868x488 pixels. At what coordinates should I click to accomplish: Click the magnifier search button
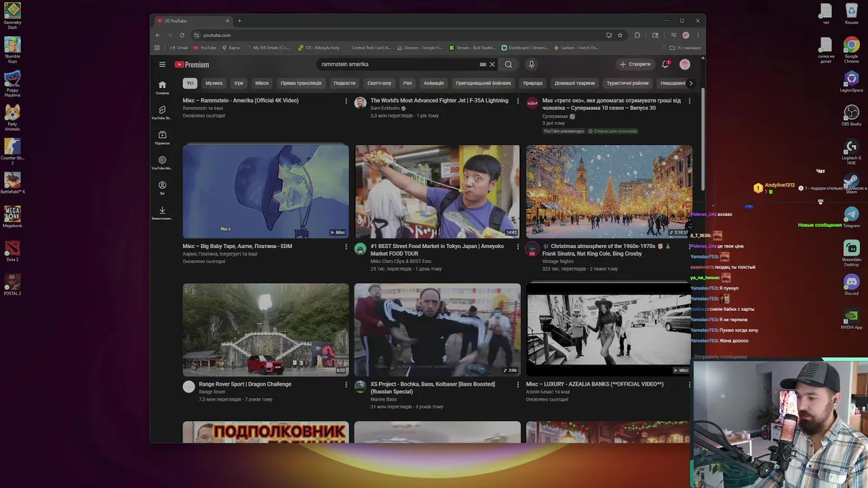tap(509, 64)
